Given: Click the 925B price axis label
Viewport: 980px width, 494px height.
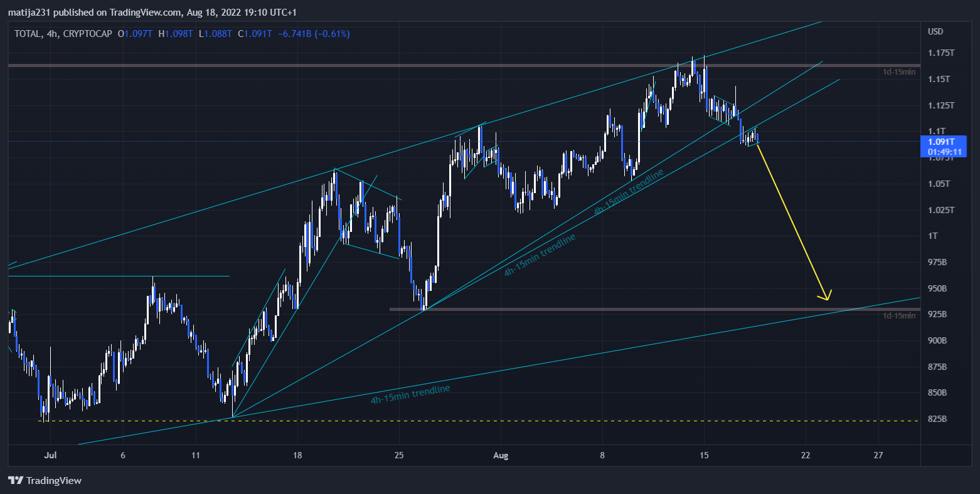Looking at the screenshot, I should pyautogui.click(x=937, y=314).
